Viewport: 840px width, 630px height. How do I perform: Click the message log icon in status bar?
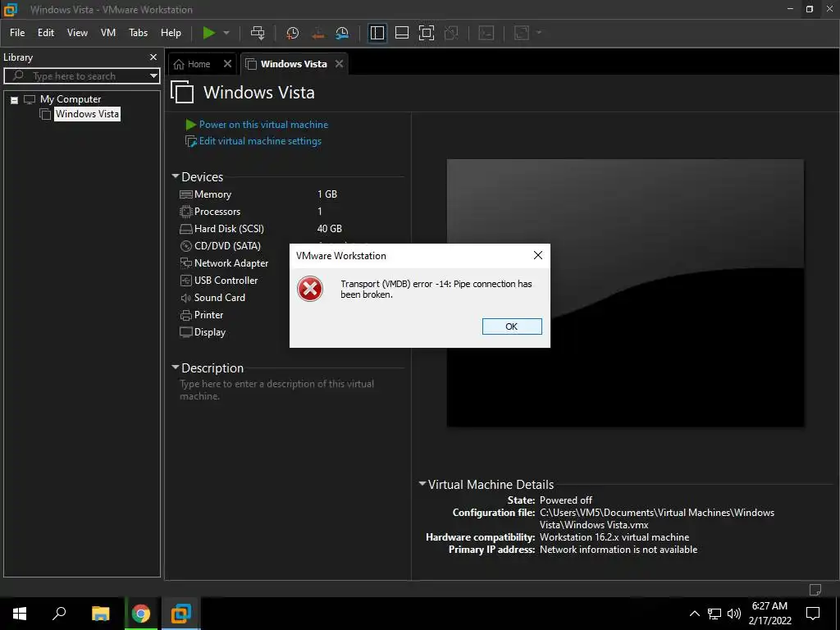point(815,589)
